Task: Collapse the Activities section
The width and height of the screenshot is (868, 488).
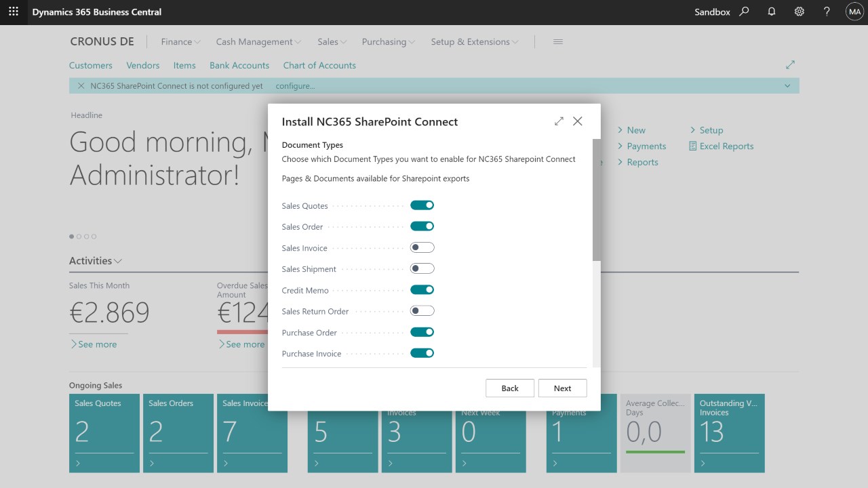Action: (96, 261)
